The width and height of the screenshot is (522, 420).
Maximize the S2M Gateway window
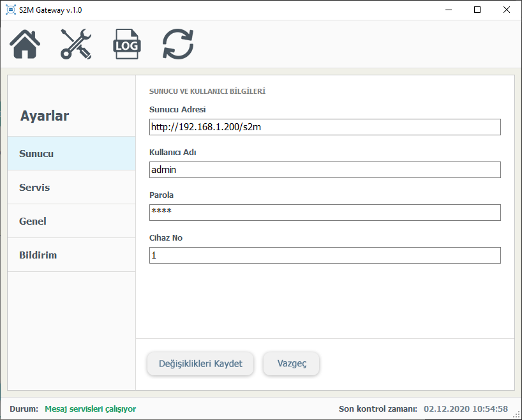point(477,10)
